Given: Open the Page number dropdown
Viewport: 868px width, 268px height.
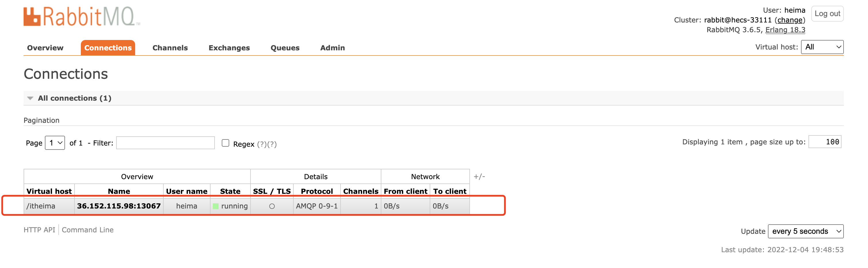Looking at the screenshot, I should 55,143.
